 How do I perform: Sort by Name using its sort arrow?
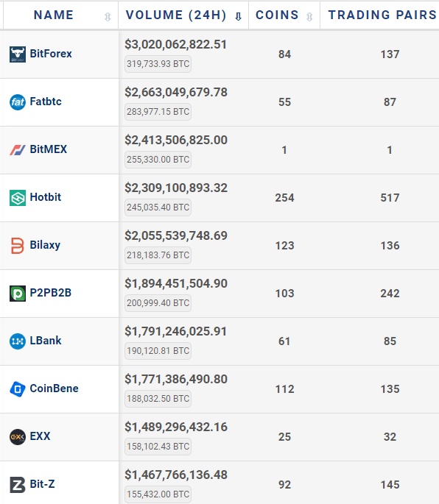[x=108, y=16]
